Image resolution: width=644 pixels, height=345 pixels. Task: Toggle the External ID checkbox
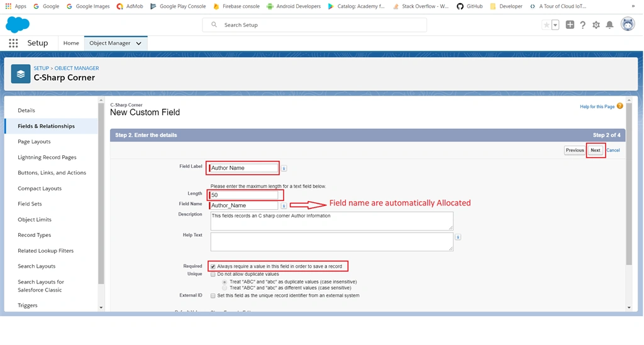pyautogui.click(x=213, y=296)
